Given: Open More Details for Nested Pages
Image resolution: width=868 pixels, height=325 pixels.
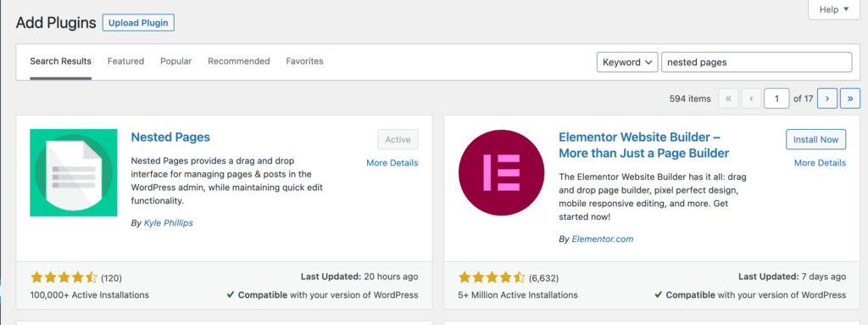Looking at the screenshot, I should (392, 163).
